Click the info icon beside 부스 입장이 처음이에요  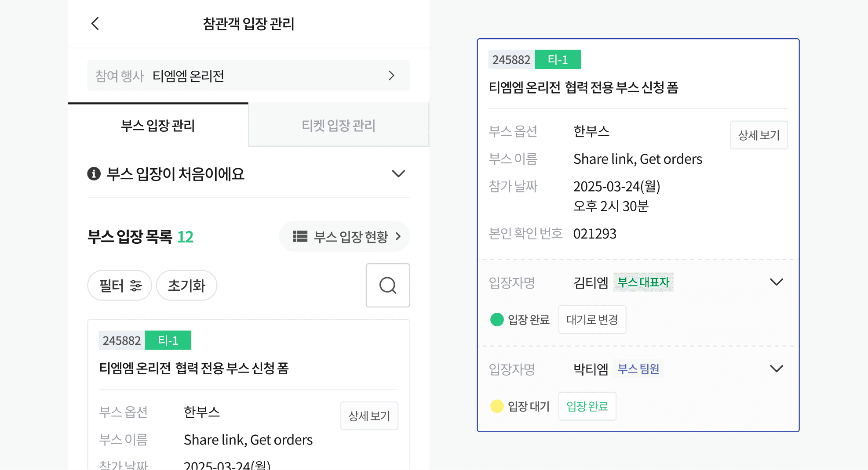point(94,174)
